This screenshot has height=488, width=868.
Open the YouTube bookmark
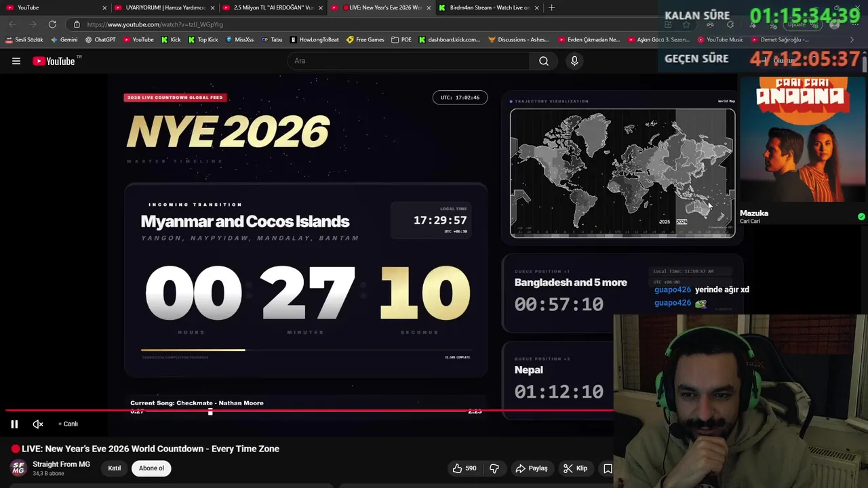click(138, 40)
